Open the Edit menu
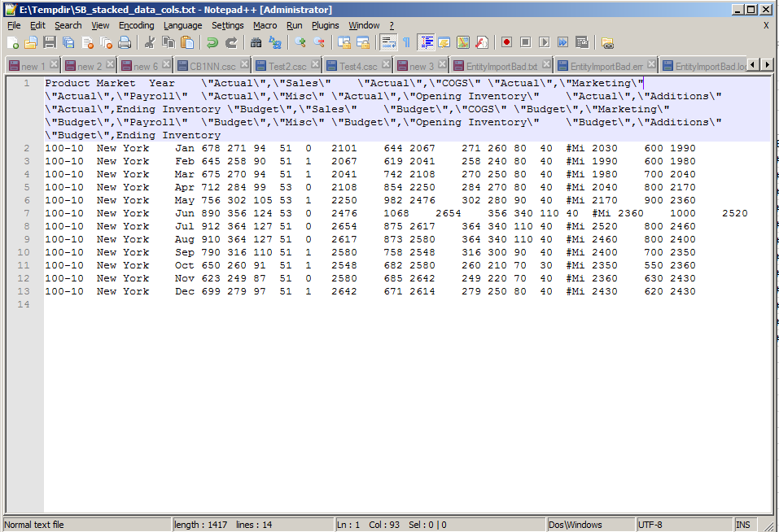Viewport: 779px width, 532px height. click(x=37, y=25)
